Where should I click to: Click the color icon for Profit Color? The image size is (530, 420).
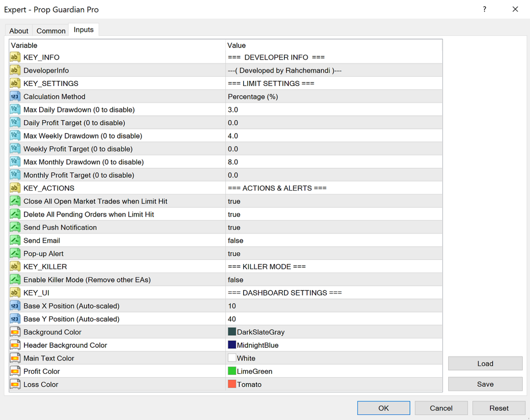pos(15,371)
